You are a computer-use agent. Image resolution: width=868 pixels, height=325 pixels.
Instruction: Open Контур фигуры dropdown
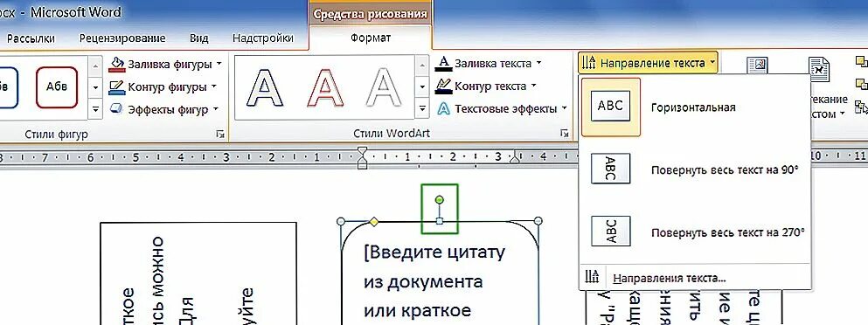click(163, 86)
